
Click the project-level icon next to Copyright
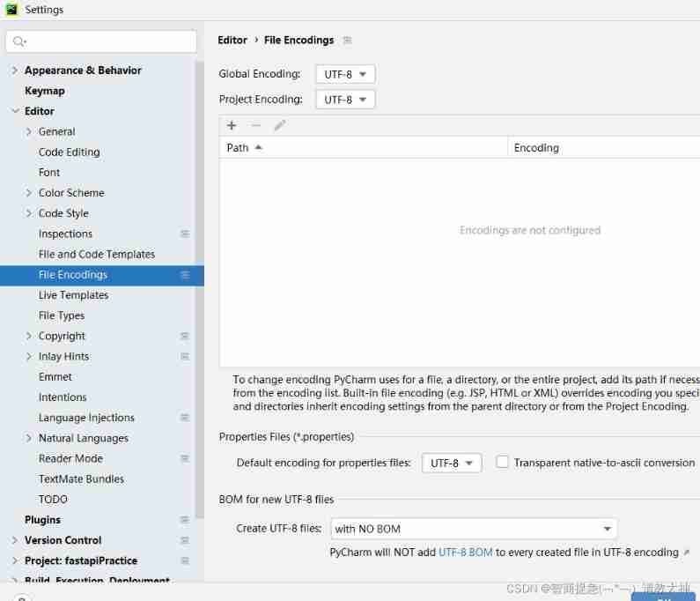click(185, 336)
